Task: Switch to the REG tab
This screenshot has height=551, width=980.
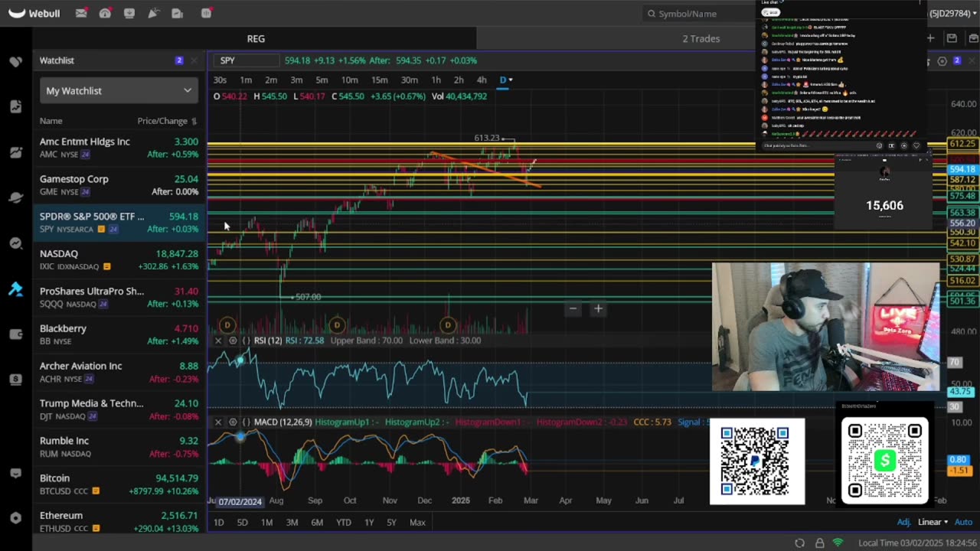Action: click(256, 38)
